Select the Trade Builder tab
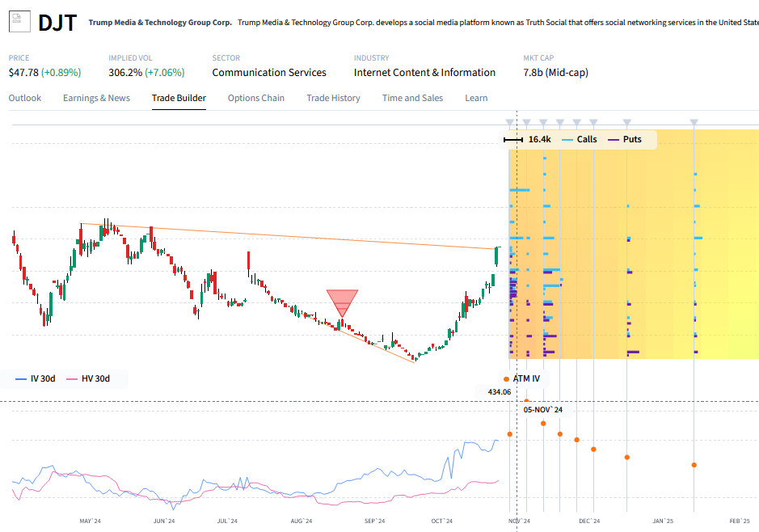759x532 pixels. 179,98
